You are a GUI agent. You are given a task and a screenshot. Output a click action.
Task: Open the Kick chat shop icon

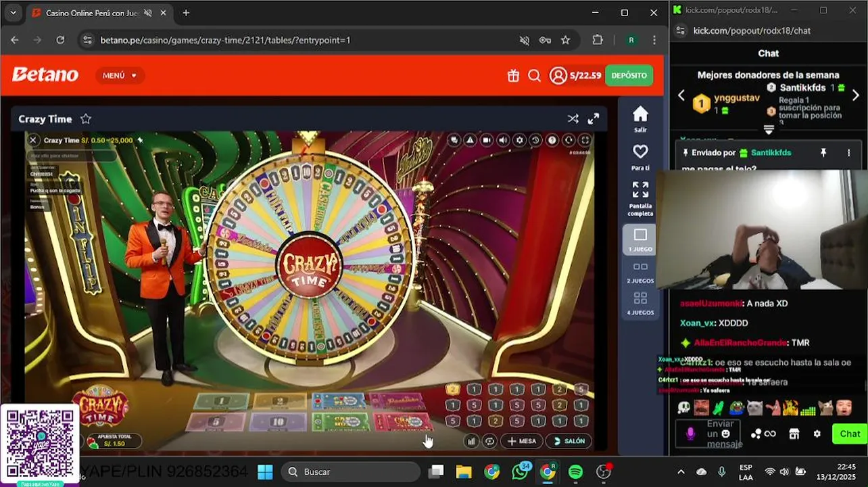pos(794,434)
